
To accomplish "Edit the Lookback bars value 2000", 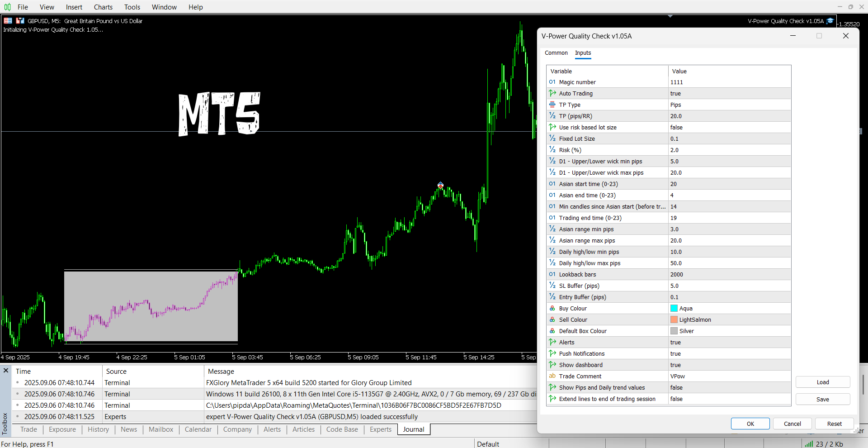I will pos(730,274).
